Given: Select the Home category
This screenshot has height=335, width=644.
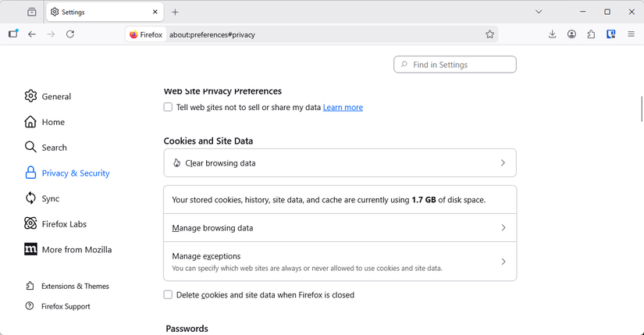Looking at the screenshot, I should [x=44, y=122].
